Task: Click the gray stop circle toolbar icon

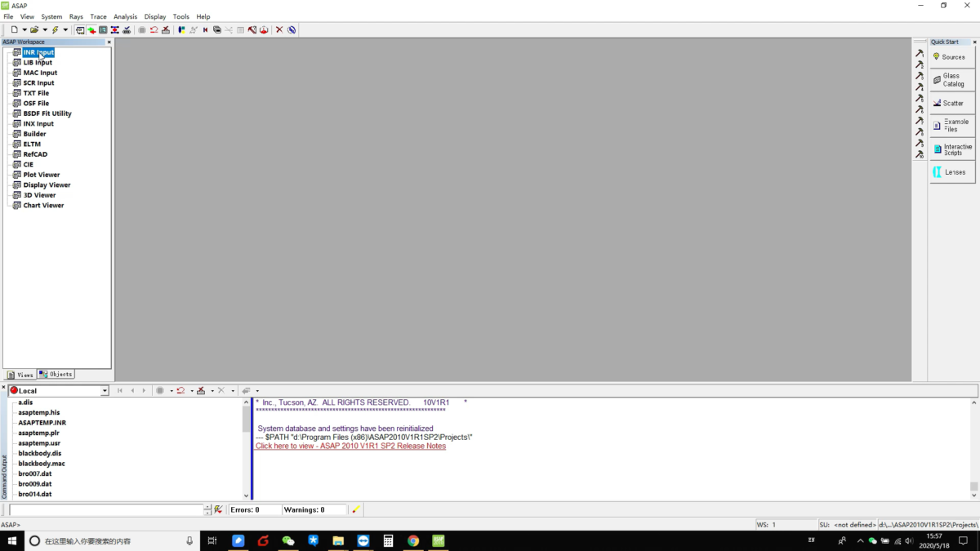Action: pos(142,30)
